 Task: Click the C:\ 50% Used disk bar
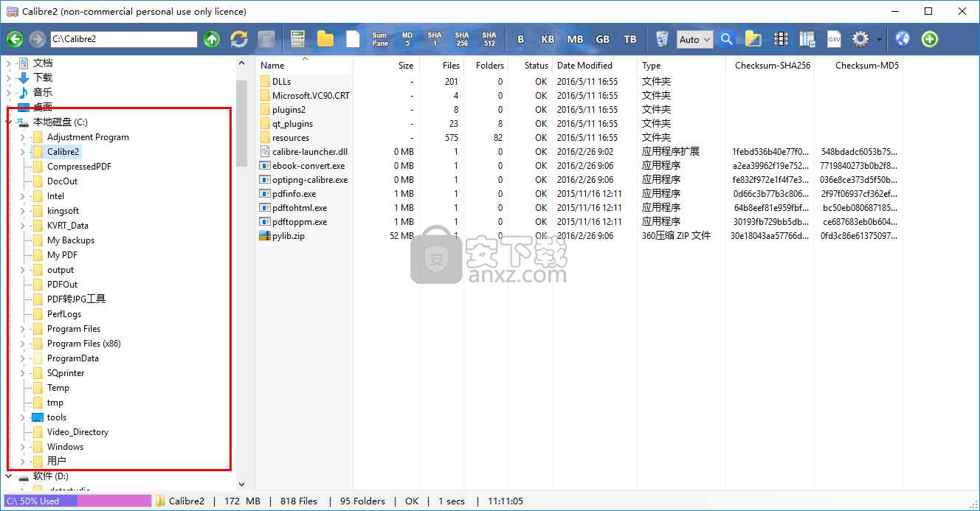(x=77, y=501)
